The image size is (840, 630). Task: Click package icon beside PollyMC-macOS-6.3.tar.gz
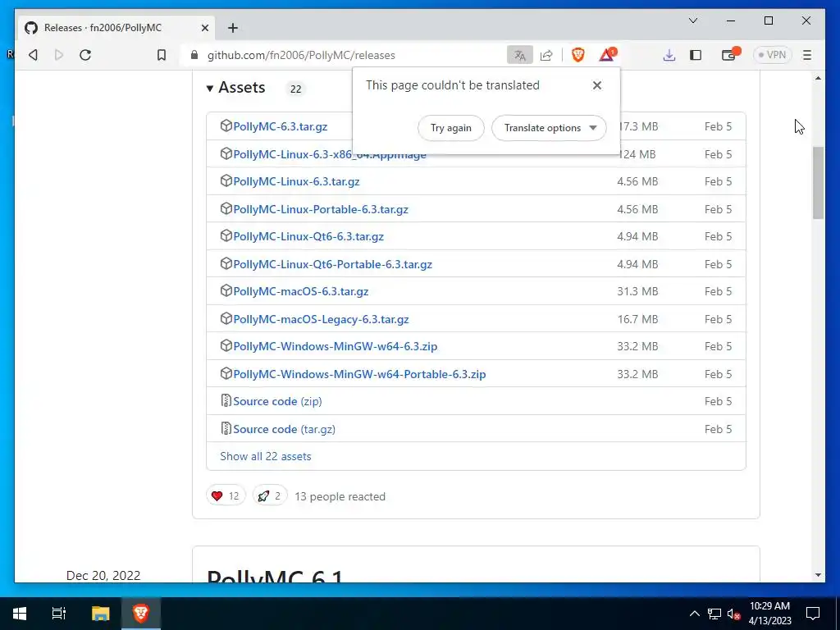pos(226,291)
